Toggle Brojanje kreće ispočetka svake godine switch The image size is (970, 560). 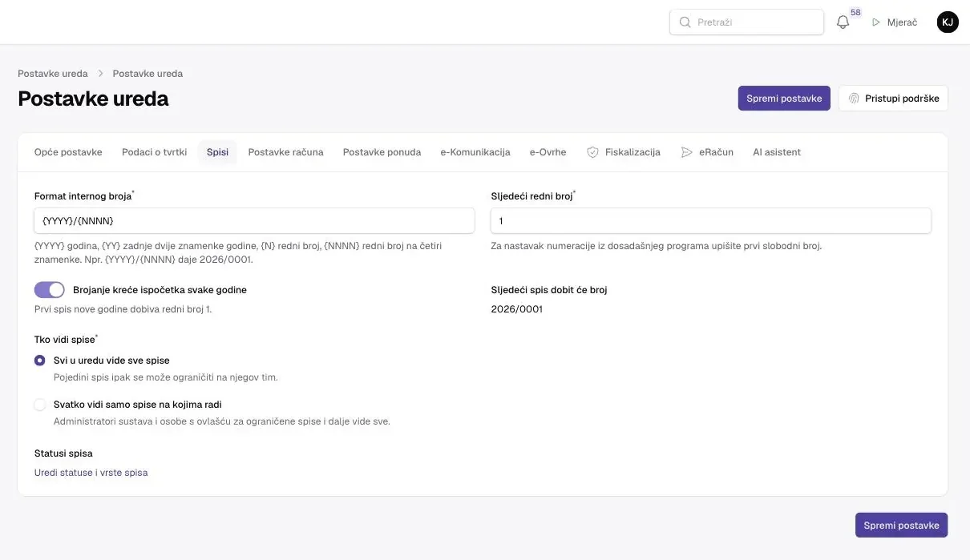[x=50, y=290]
